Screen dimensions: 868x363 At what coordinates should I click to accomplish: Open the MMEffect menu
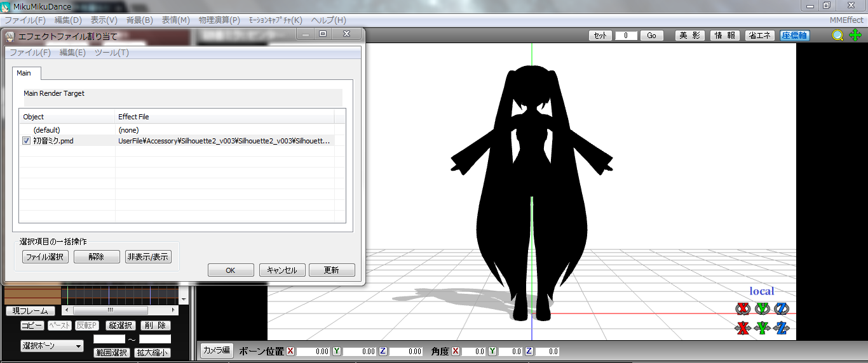click(846, 20)
